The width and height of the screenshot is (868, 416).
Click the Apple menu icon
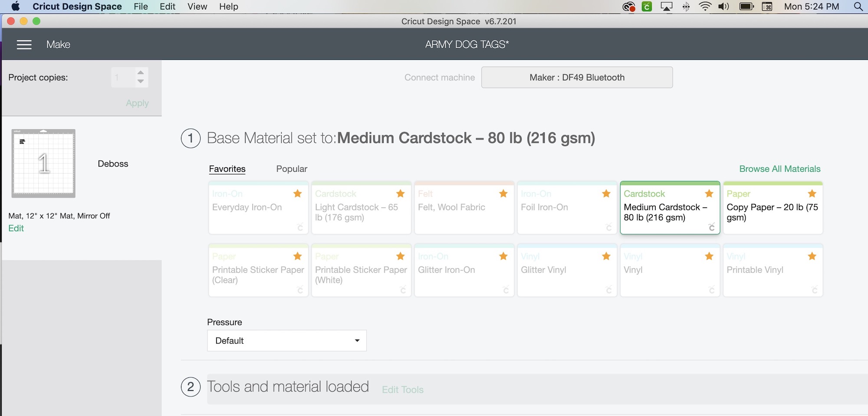16,6
